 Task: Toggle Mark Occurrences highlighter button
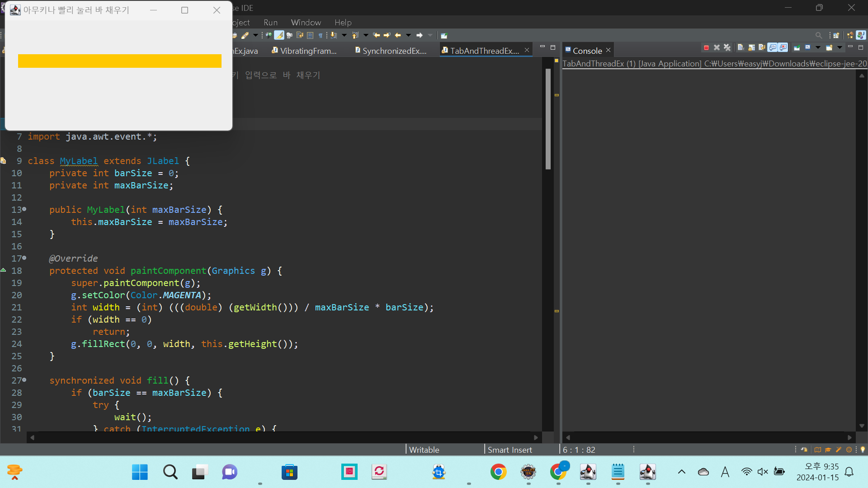pyautogui.click(x=279, y=35)
